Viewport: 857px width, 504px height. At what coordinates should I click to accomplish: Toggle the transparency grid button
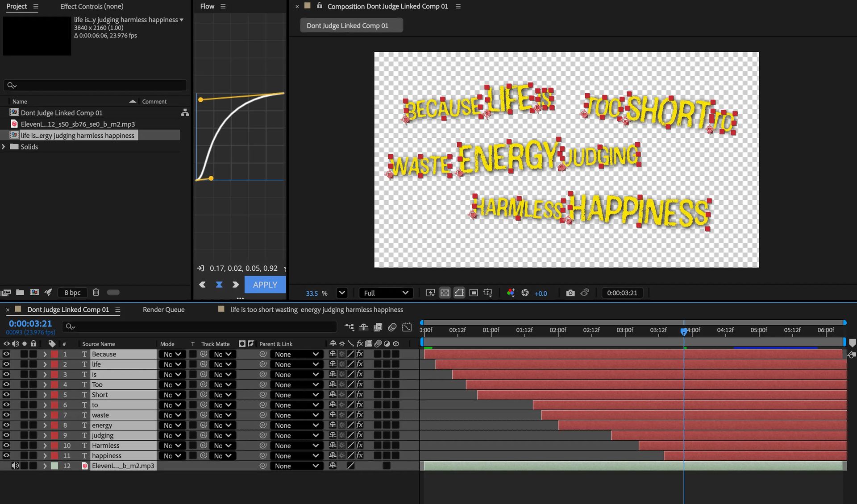pyautogui.click(x=445, y=293)
